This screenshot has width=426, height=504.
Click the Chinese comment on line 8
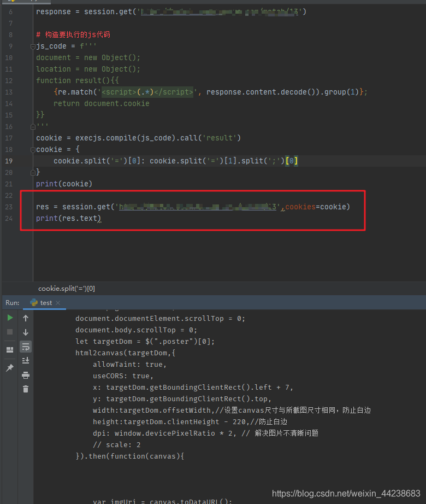73,35
